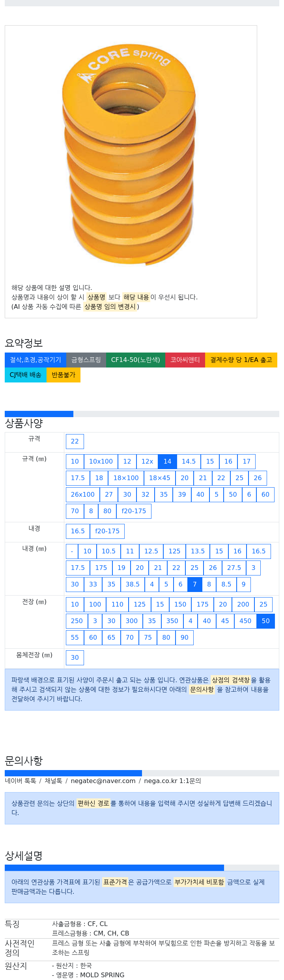Click the 결제수량 당 1/EA 출고 tag

[241, 360]
